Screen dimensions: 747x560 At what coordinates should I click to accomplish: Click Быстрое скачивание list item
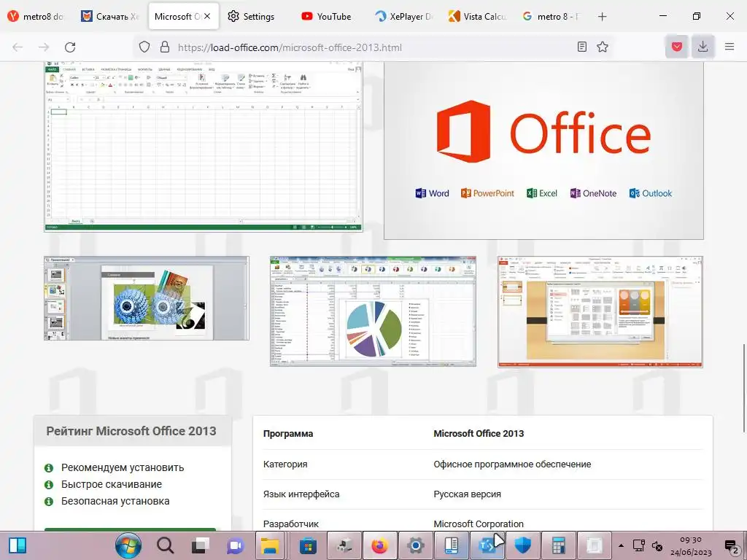(x=112, y=484)
